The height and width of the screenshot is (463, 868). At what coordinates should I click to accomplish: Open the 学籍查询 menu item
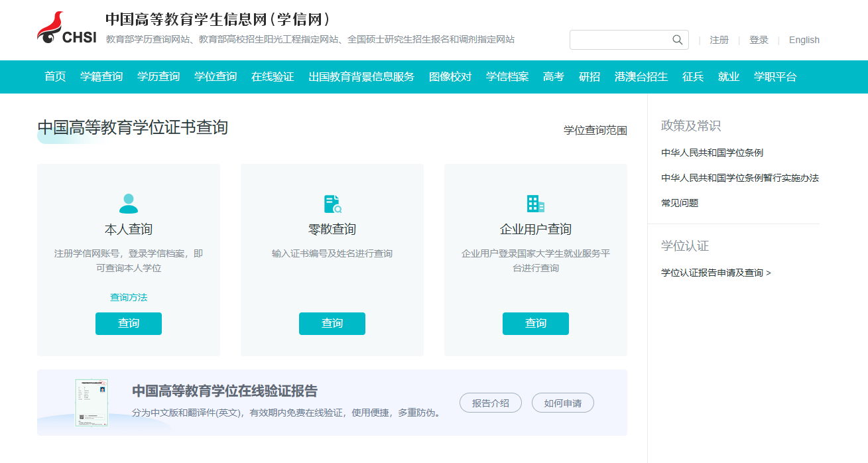coord(100,76)
